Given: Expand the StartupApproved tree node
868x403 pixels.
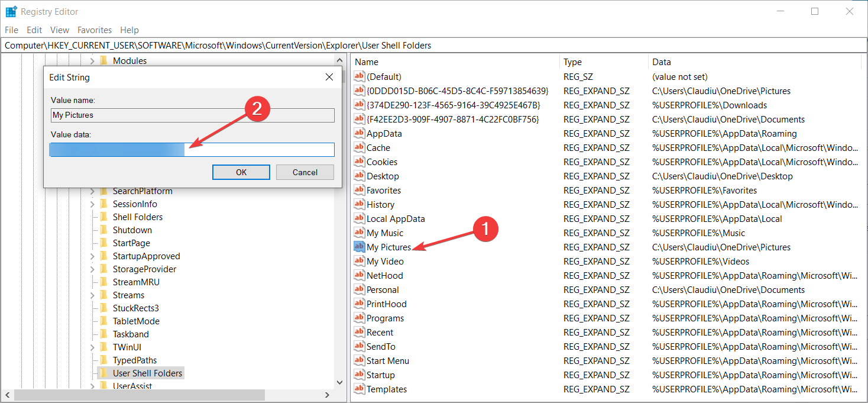Looking at the screenshot, I should [92, 256].
